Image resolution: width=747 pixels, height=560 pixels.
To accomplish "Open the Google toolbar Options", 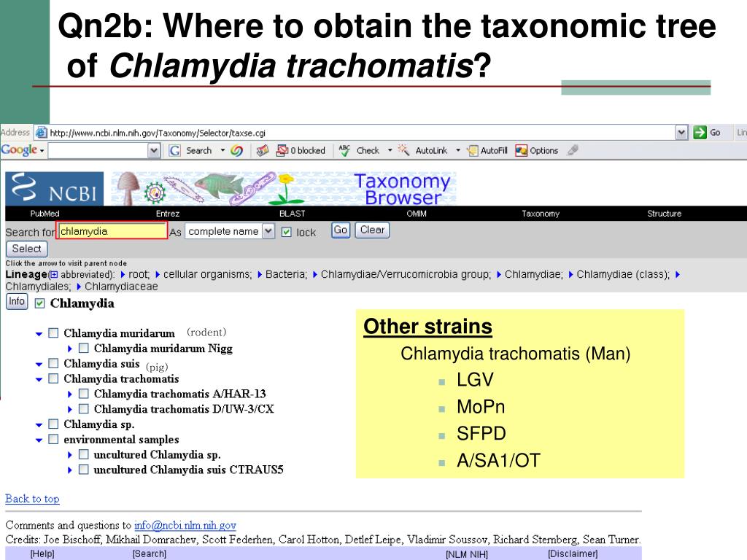I will click(536, 150).
